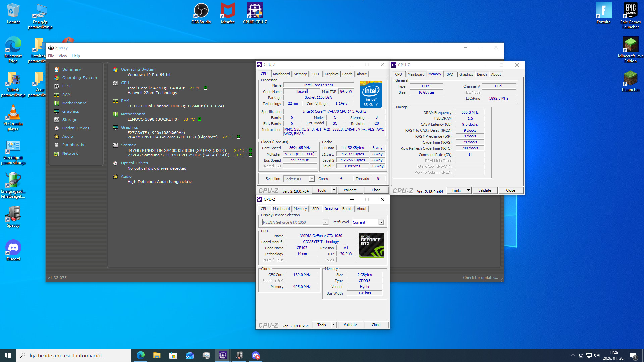Expand the Socket #1 selection dropdown
Image resolution: width=644 pixels, height=362 pixels.
coord(311,179)
